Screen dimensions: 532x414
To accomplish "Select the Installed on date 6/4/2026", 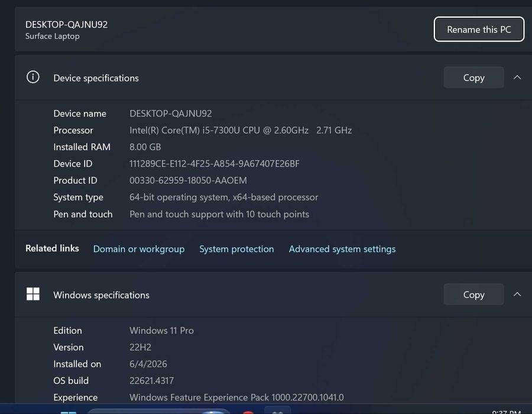I will click(x=148, y=364).
